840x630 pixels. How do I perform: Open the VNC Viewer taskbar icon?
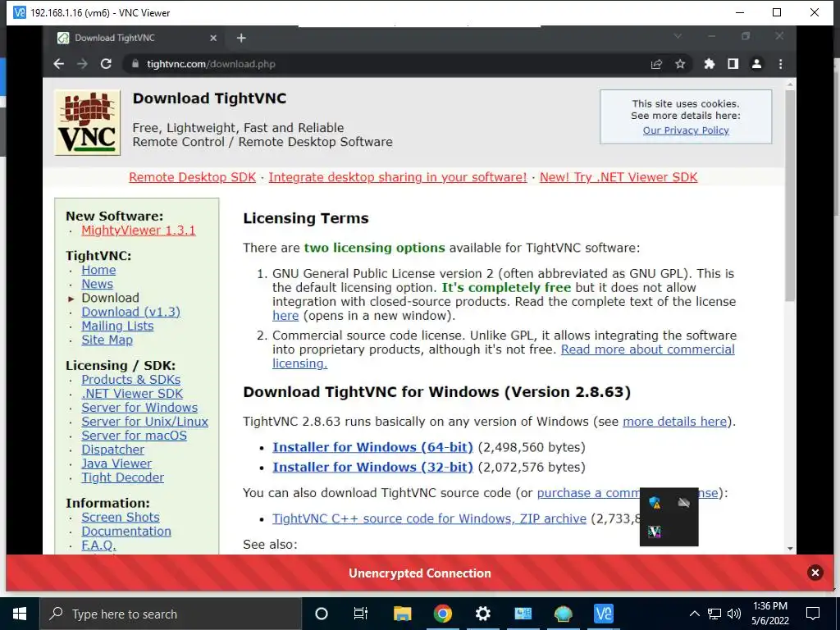[604, 614]
